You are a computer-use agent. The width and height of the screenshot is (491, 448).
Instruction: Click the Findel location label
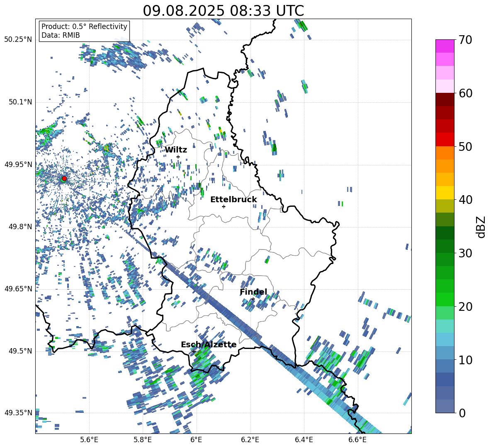(x=253, y=292)
